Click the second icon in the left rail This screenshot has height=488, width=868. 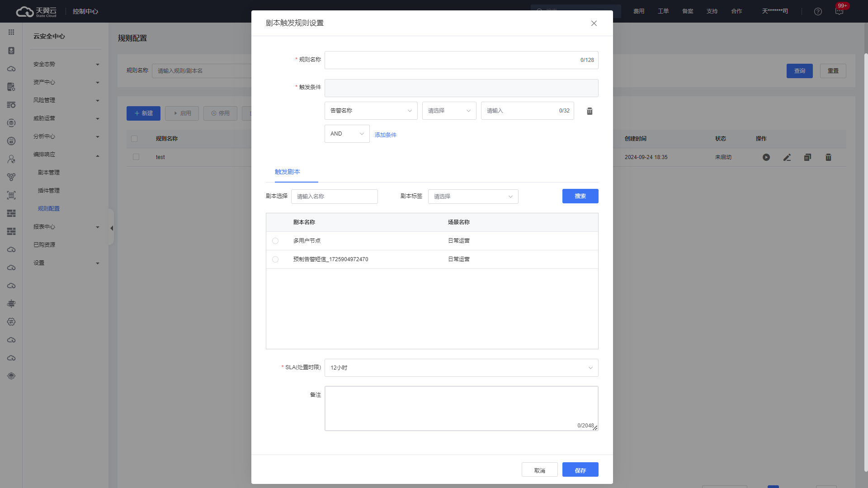11,51
